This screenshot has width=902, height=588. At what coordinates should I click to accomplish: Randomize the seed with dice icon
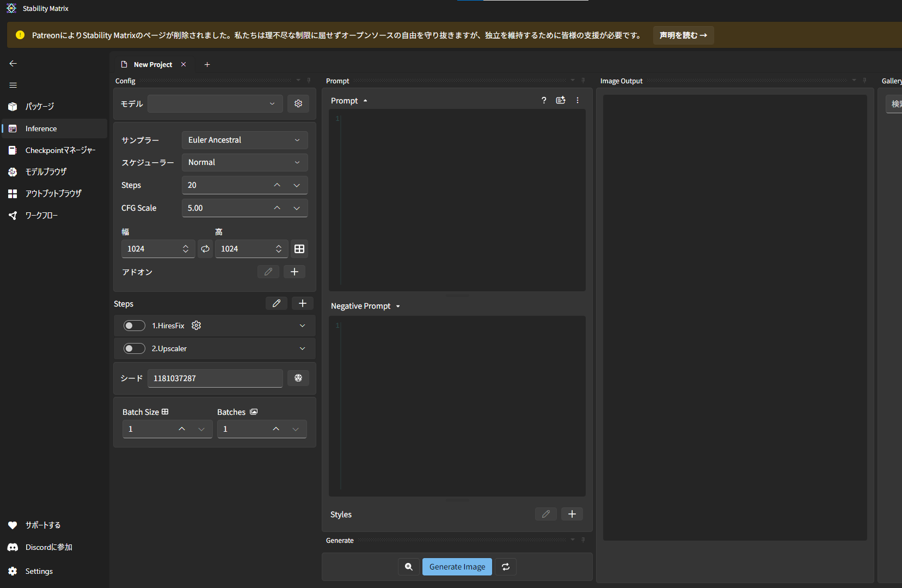coord(298,378)
